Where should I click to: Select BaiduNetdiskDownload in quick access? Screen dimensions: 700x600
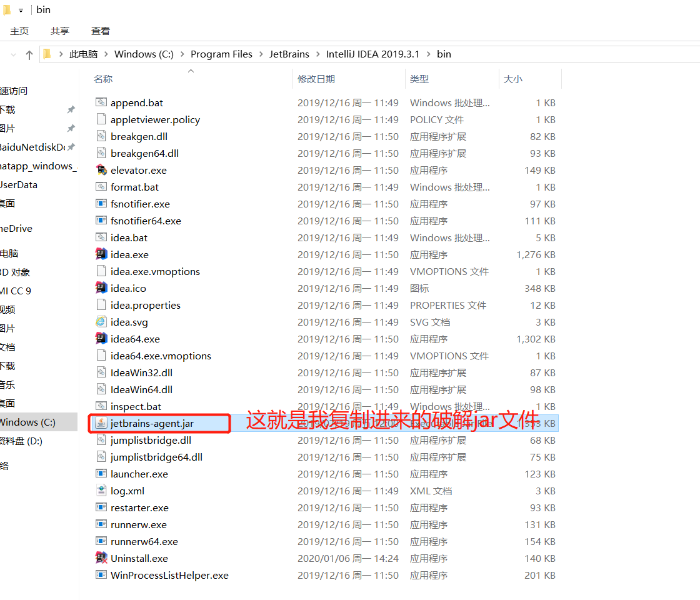pyautogui.click(x=32, y=147)
